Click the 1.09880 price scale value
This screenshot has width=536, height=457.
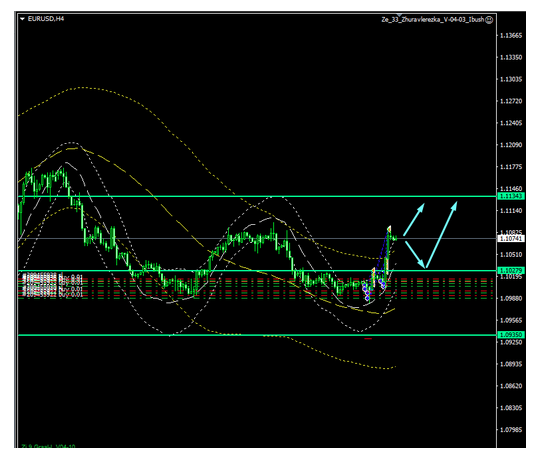(511, 298)
